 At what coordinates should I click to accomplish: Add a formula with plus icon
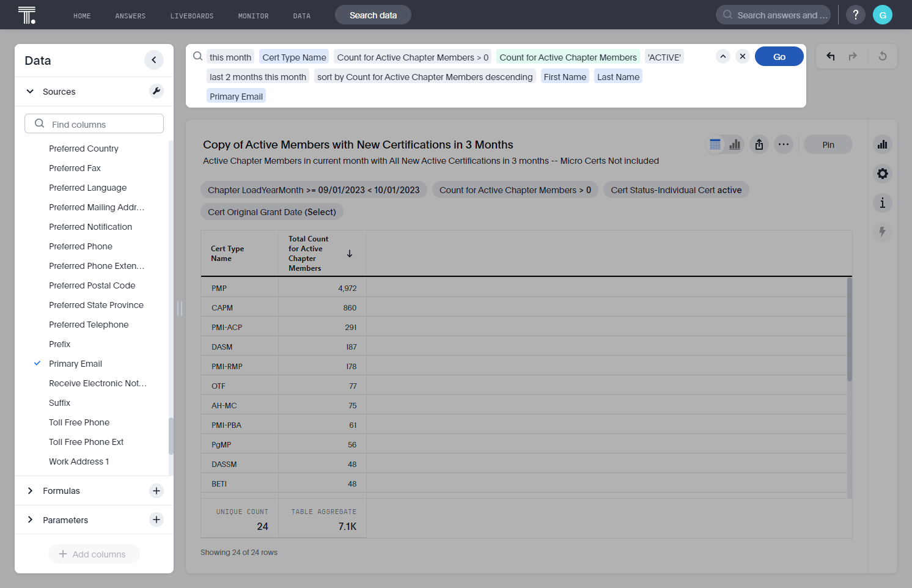(156, 491)
